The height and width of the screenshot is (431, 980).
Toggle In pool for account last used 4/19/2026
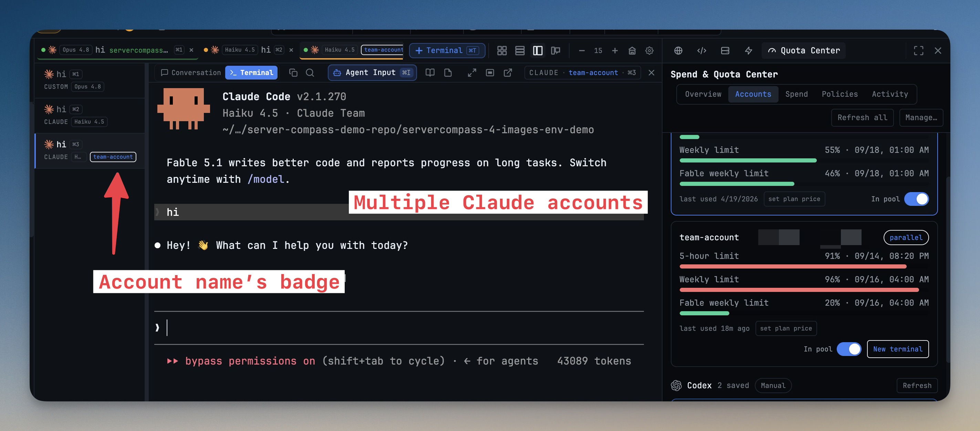(916, 199)
